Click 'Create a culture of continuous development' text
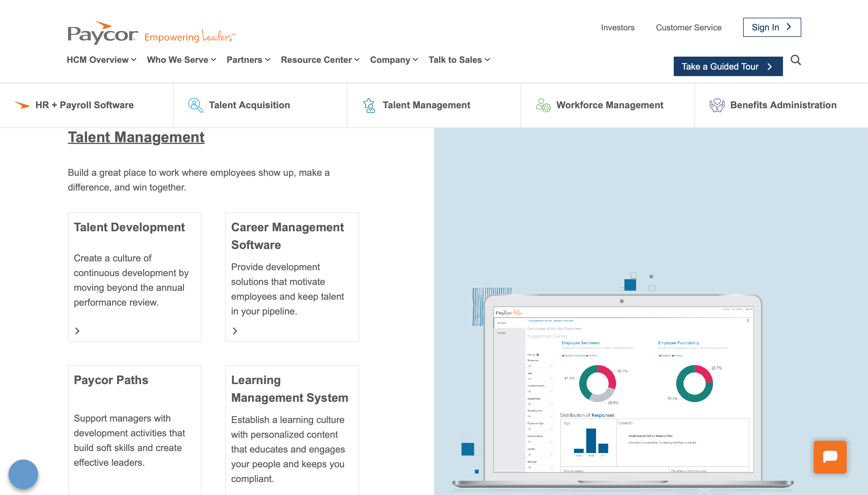 tap(131, 280)
